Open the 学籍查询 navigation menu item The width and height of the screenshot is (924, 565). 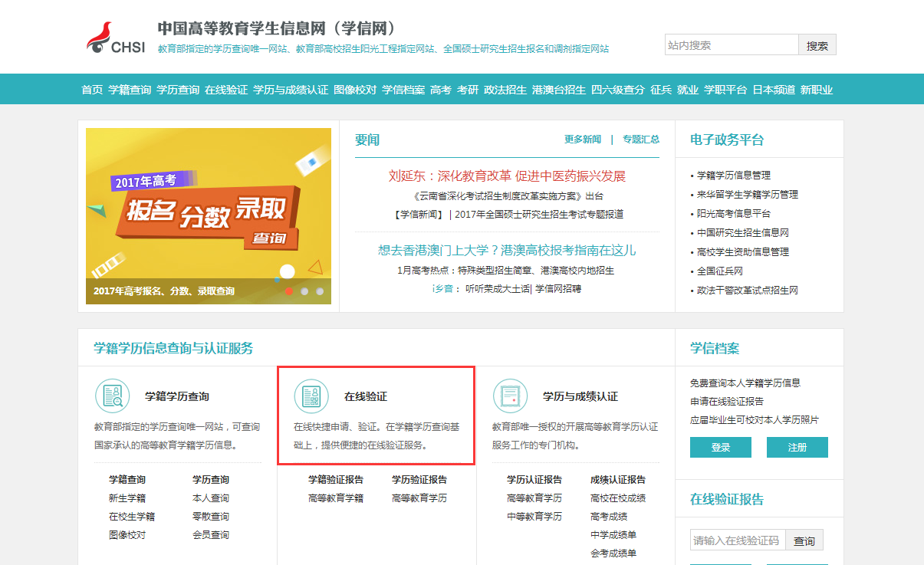pos(130,90)
